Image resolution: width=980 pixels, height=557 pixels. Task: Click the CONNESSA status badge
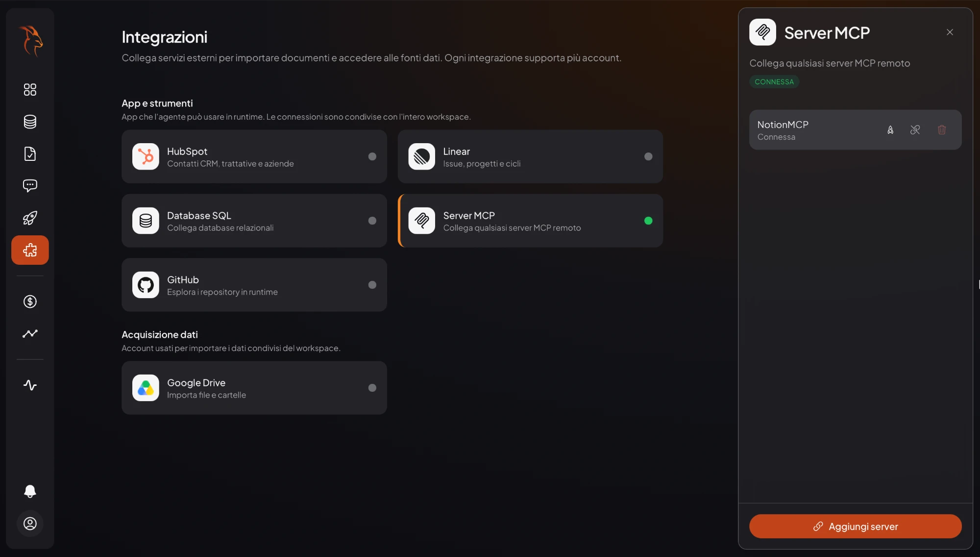(x=774, y=82)
